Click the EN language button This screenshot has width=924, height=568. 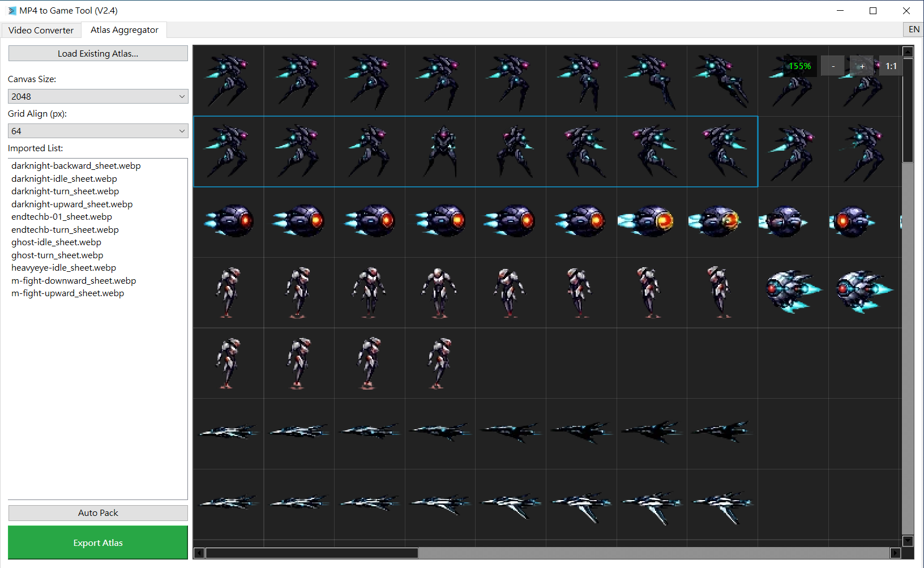[x=914, y=29]
